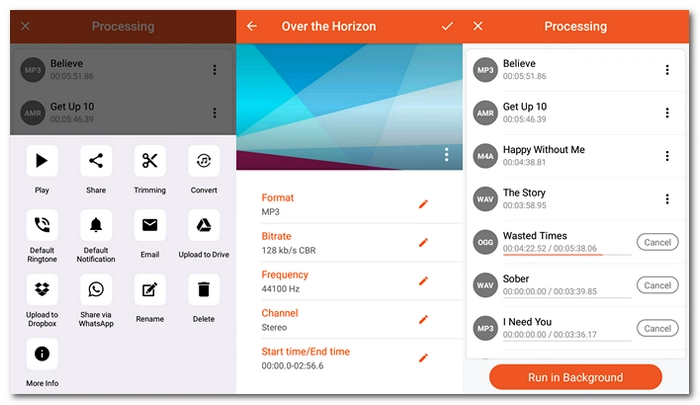Click the Wasted Times track title

pyautogui.click(x=535, y=236)
